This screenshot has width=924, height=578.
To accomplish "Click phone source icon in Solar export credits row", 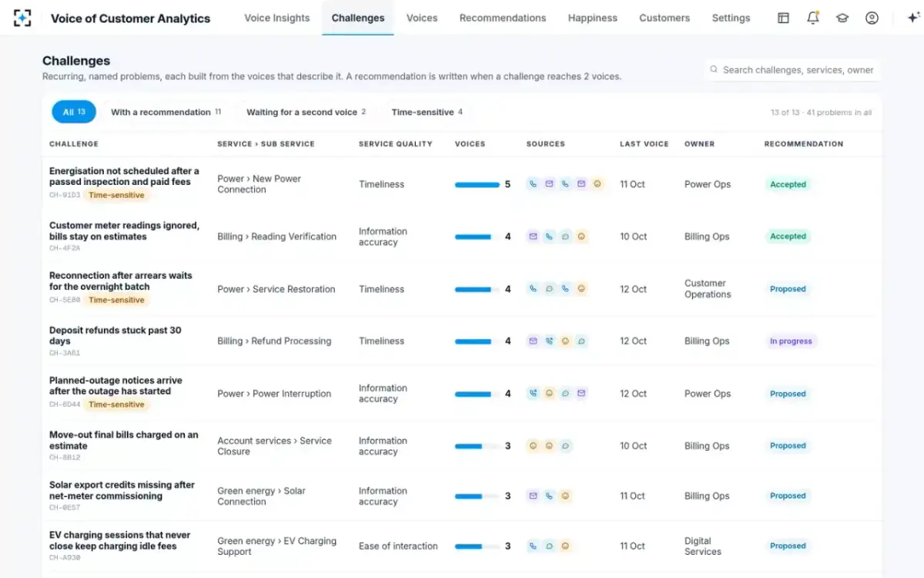I will pos(549,496).
